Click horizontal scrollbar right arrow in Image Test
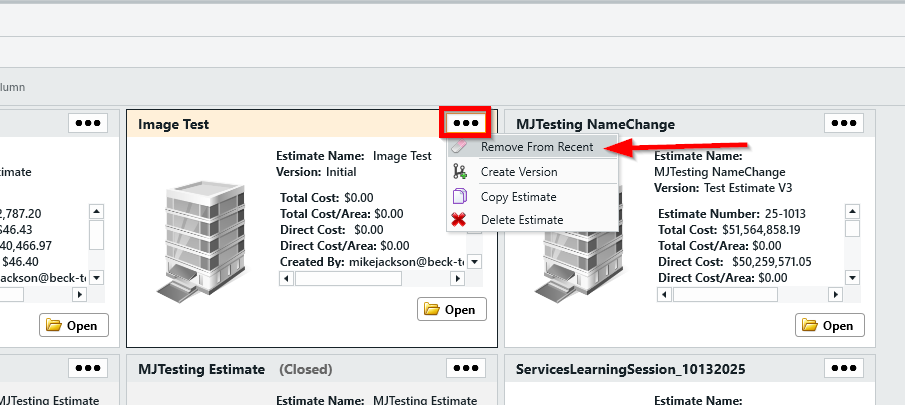This screenshot has width=905, height=405. point(460,278)
